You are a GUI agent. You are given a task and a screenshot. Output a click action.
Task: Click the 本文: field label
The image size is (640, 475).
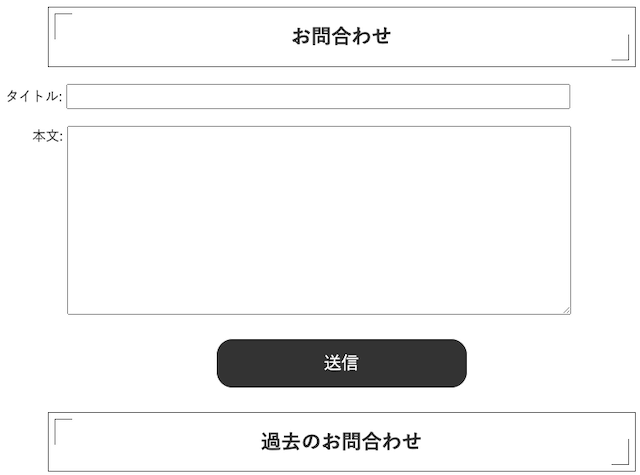[x=47, y=136]
